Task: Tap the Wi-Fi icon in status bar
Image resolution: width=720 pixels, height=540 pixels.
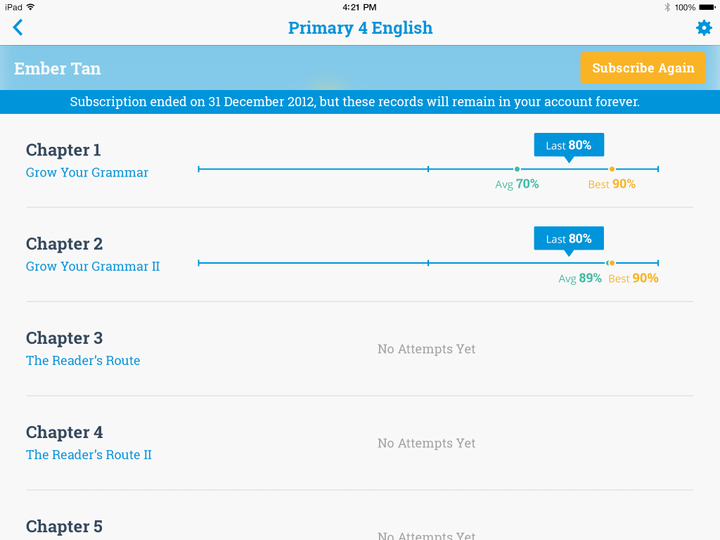Action: 31,7
